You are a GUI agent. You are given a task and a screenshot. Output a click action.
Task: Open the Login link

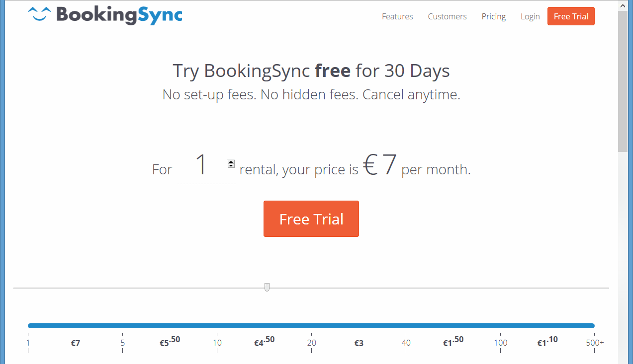click(x=530, y=16)
